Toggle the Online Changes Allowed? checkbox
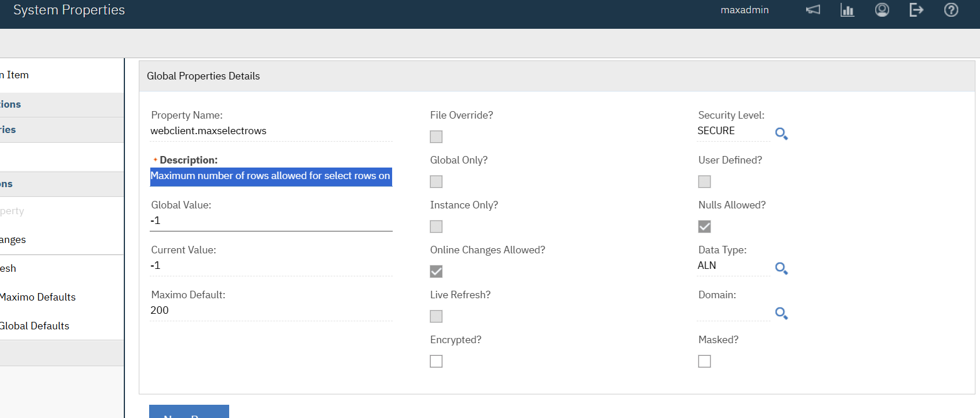This screenshot has width=980, height=418. tap(436, 271)
